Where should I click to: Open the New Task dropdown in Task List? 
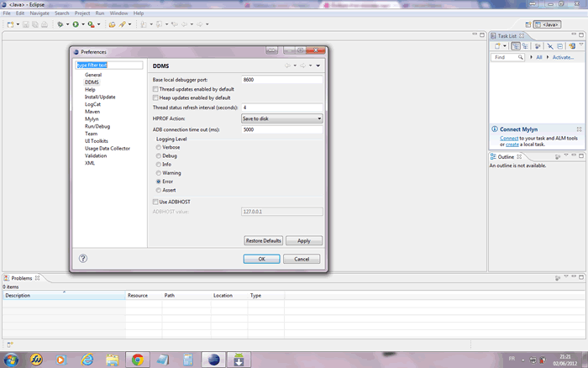(505, 46)
